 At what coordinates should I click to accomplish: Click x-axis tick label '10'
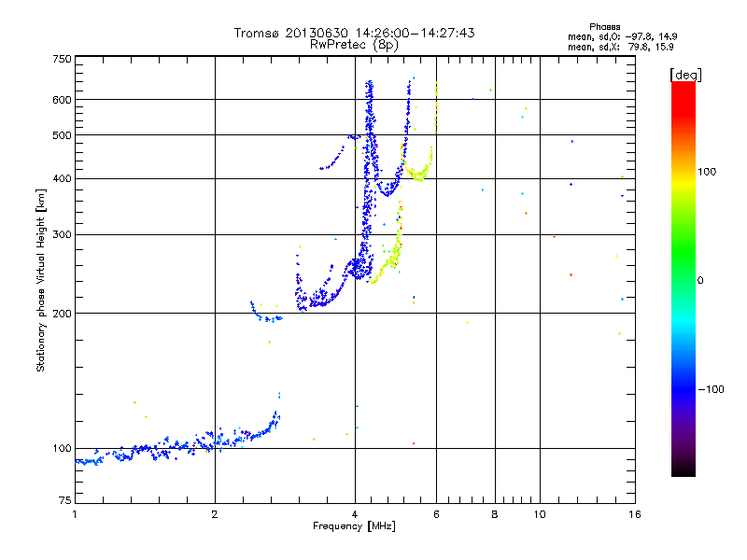(540, 514)
